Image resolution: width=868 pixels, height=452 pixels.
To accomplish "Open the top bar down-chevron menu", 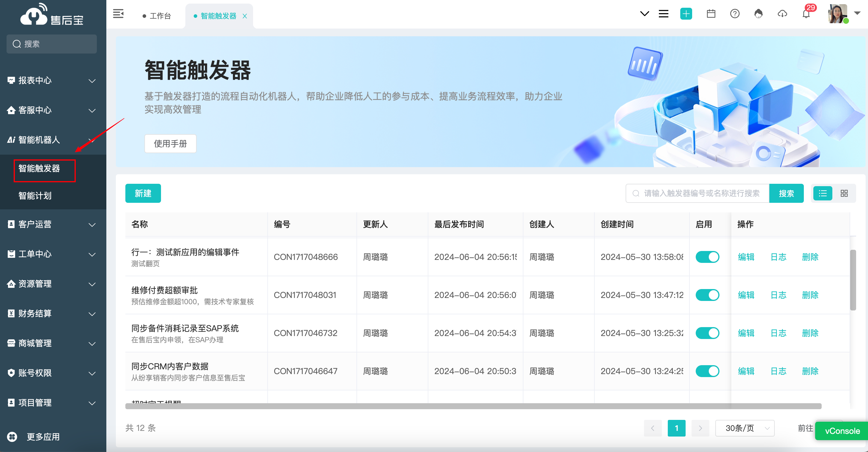I will point(644,14).
